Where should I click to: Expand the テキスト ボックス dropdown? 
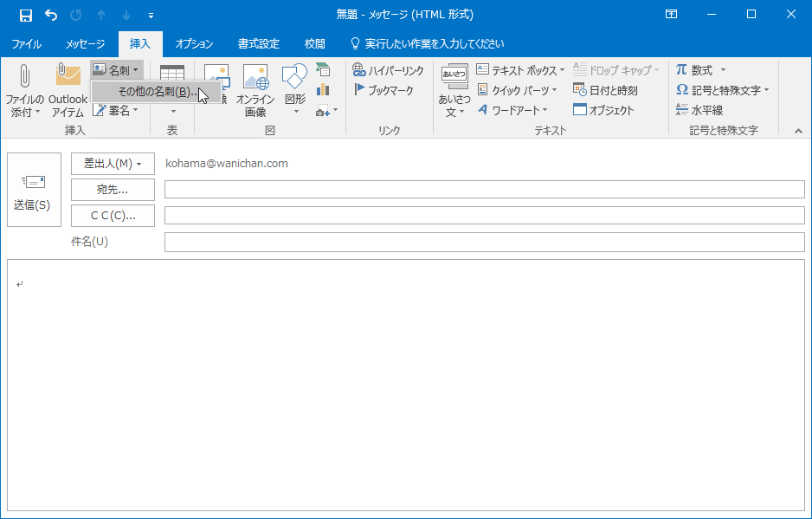point(520,70)
